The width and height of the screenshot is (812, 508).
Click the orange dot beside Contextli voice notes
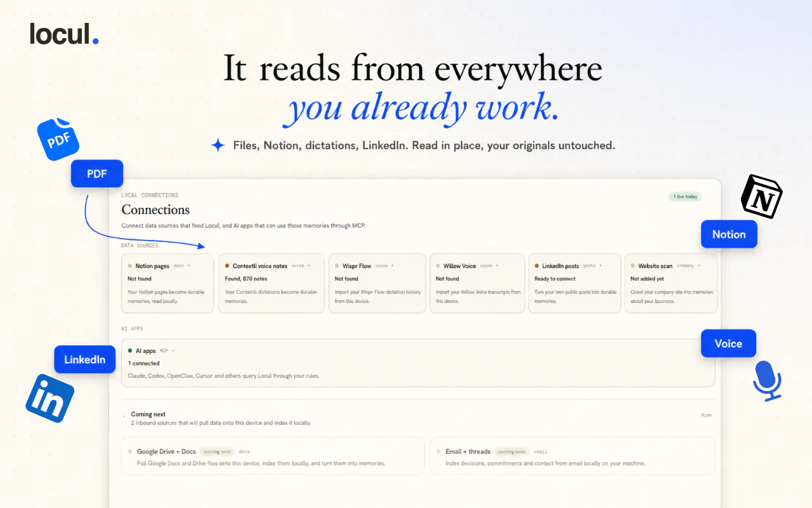[227, 266]
